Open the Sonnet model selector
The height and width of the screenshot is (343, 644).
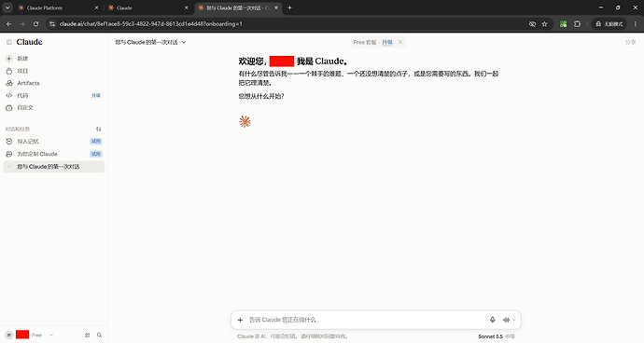497,336
